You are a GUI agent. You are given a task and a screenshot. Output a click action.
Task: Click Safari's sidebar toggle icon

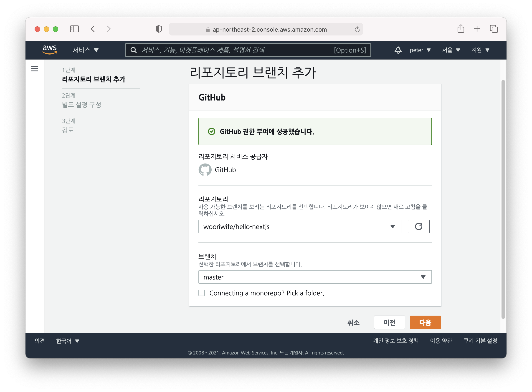click(74, 29)
